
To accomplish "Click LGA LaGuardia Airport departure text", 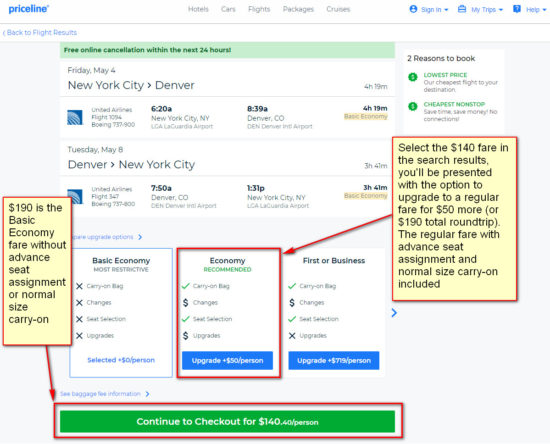I will tap(182, 127).
